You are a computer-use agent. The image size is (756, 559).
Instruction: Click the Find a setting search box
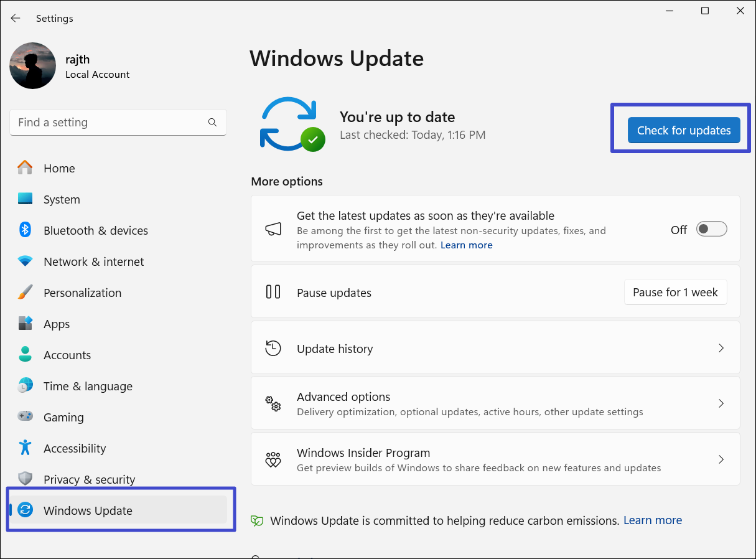tap(109, 123)
